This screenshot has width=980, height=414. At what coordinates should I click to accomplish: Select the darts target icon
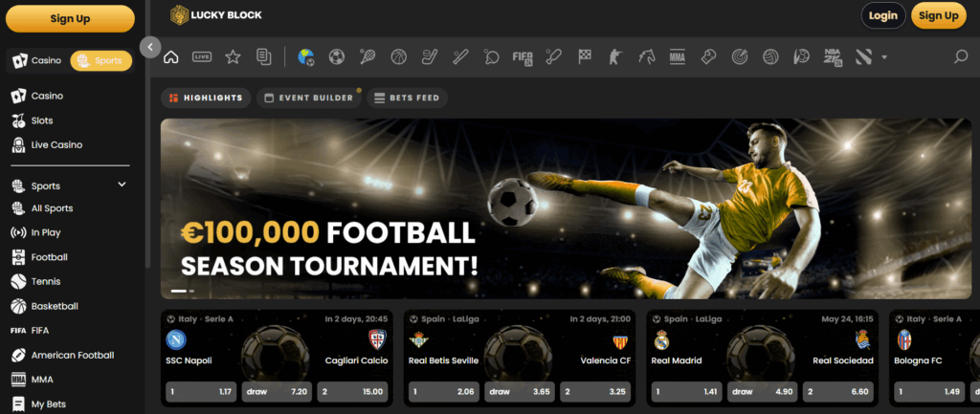pos(740,56)
